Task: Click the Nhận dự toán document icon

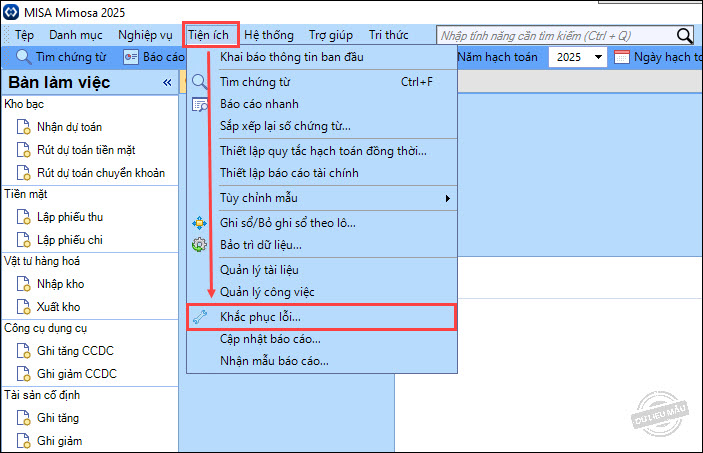Action: click(23, 127)
